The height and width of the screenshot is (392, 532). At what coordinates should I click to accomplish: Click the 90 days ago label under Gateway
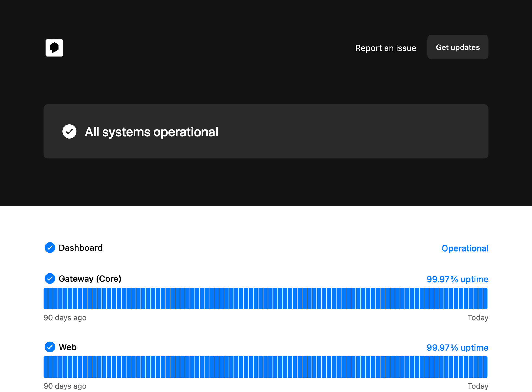click(65, 317)
